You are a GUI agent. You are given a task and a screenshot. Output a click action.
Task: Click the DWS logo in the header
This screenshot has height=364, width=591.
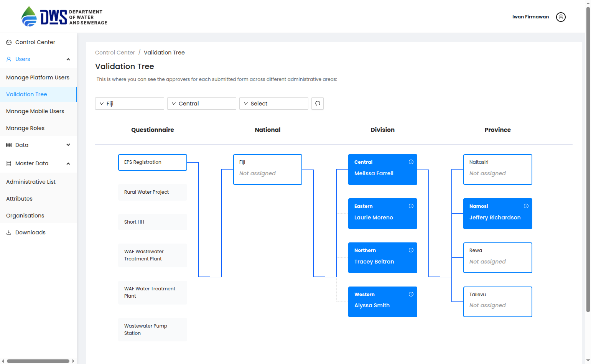64,16
